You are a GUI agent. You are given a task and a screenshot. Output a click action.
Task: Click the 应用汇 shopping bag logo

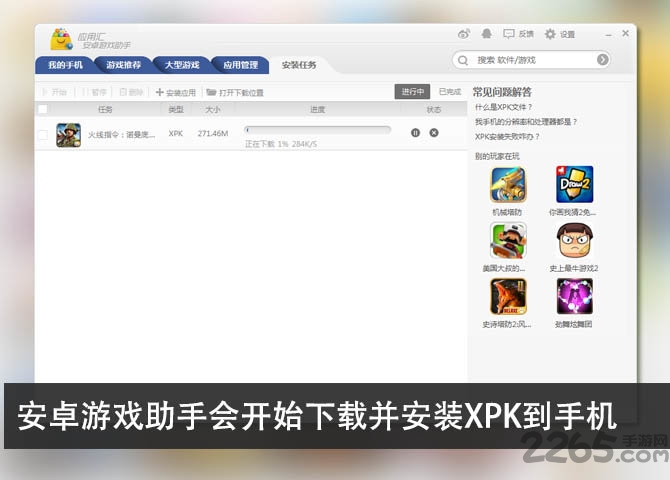pos(62,39)
